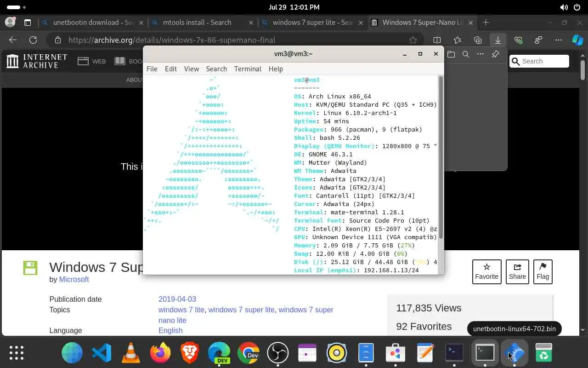Open the Calendar app in dock

(307, 353)
